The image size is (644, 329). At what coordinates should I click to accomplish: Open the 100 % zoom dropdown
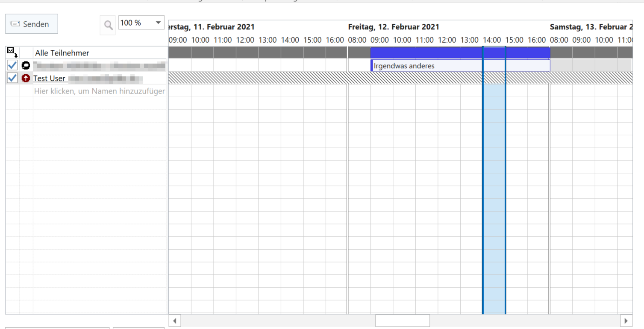pyautogui.click(x=158, y=23)
